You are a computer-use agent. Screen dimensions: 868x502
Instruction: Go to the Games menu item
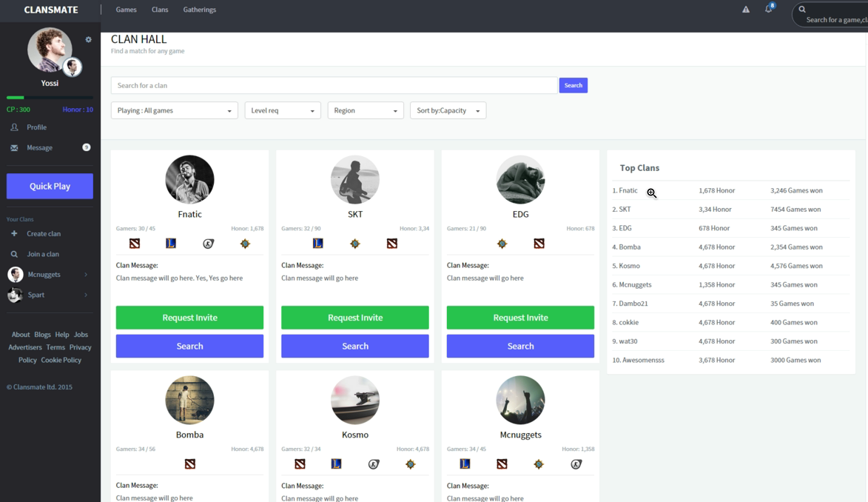127,10
